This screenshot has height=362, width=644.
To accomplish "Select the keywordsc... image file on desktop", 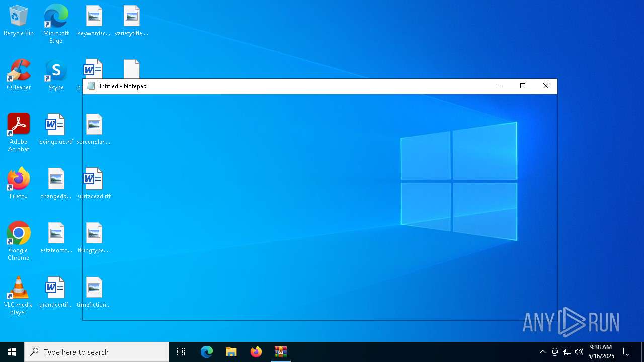I will pyautogui.click(x=94, y=21).
